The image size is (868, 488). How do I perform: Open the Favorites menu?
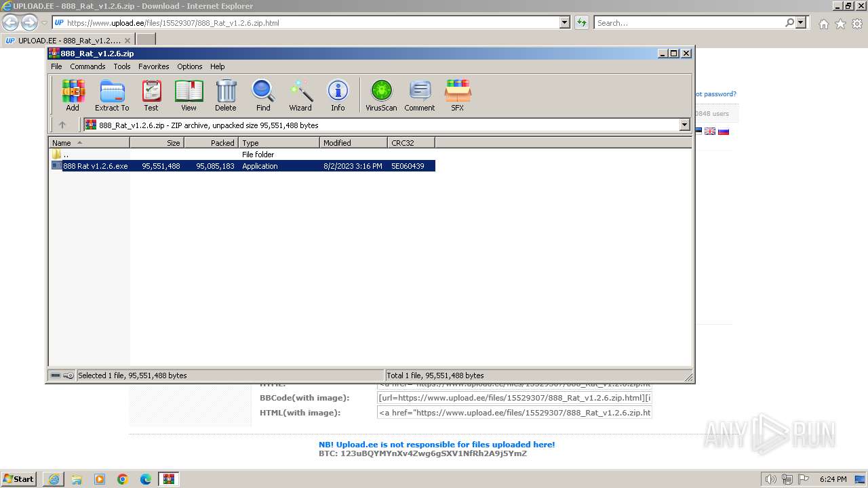154,66
